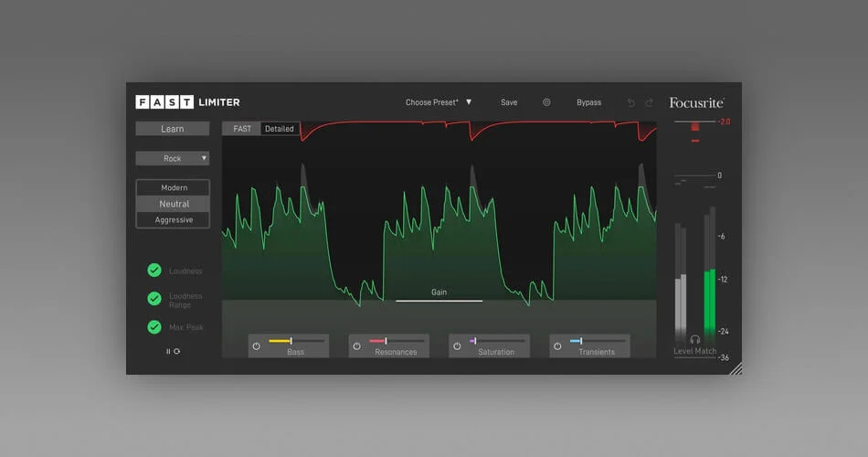
Task: Click the Learn button
Action: pyautogui.click(x=173, y=129)
